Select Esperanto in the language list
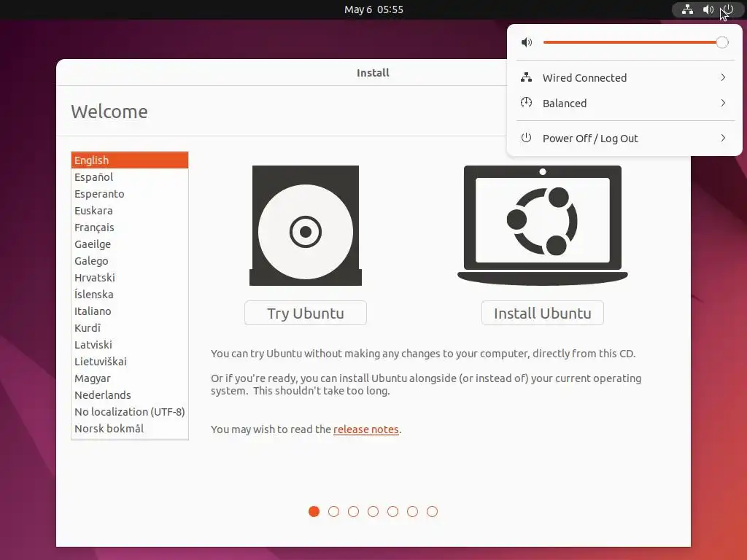 coord(130,194)
